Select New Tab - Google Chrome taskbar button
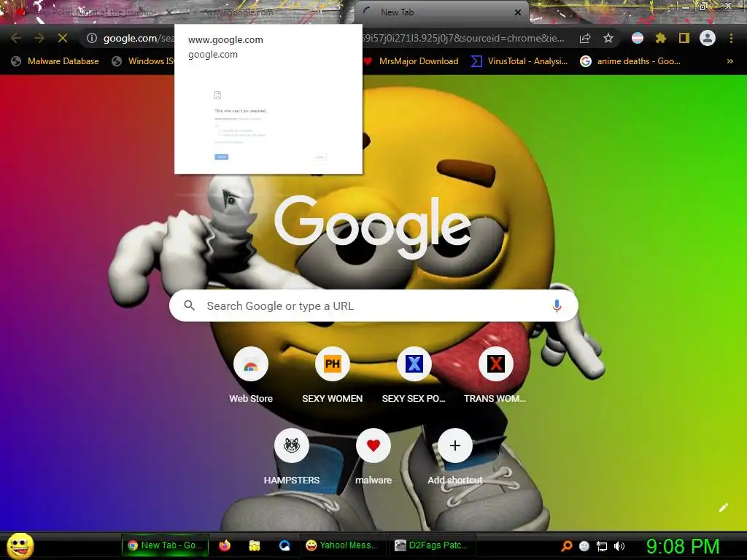Viewport: 747px width, 560px height. (x=165, y=545)
